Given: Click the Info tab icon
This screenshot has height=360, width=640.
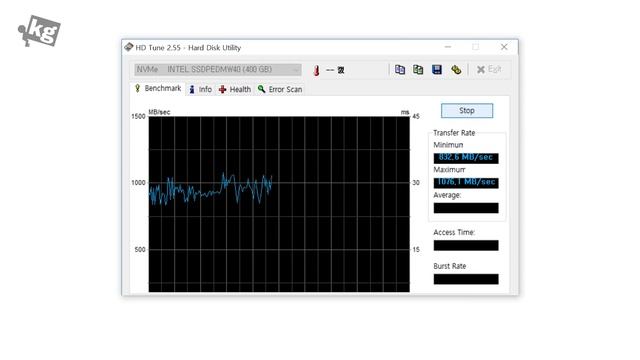Looking at the screenshot, I should coord(192,89).
